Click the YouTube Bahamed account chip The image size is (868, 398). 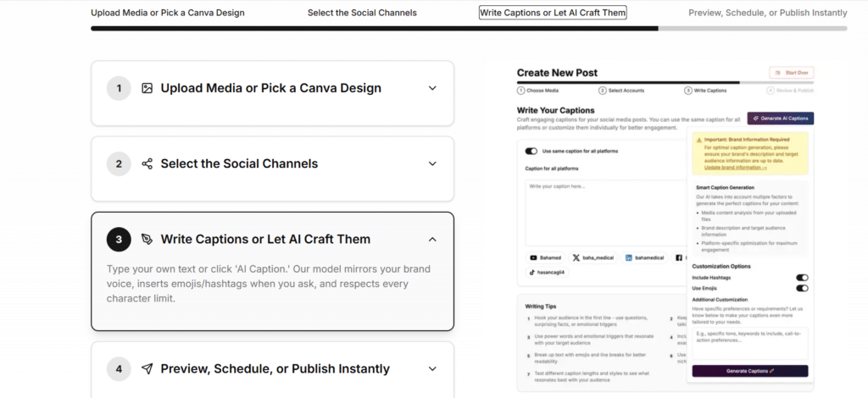(545, 257)
